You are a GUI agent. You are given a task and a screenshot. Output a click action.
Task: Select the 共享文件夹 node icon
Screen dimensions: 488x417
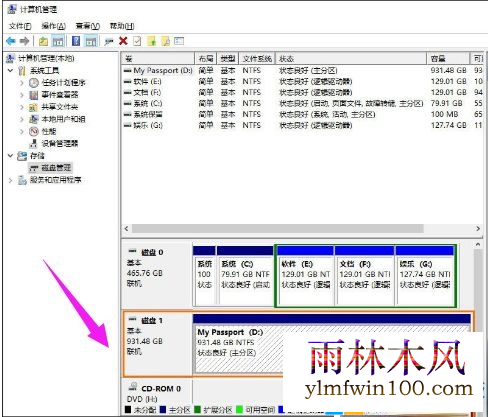coord(34,107)
